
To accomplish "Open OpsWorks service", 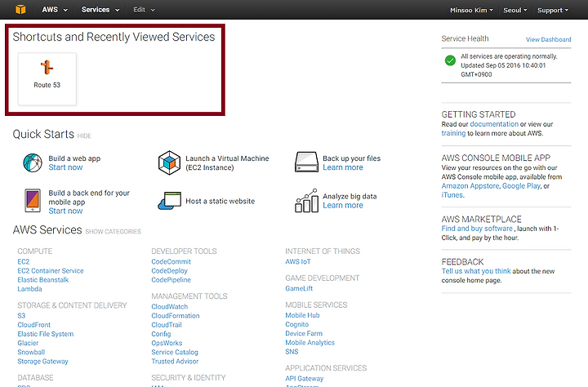I will coord(167,343).
